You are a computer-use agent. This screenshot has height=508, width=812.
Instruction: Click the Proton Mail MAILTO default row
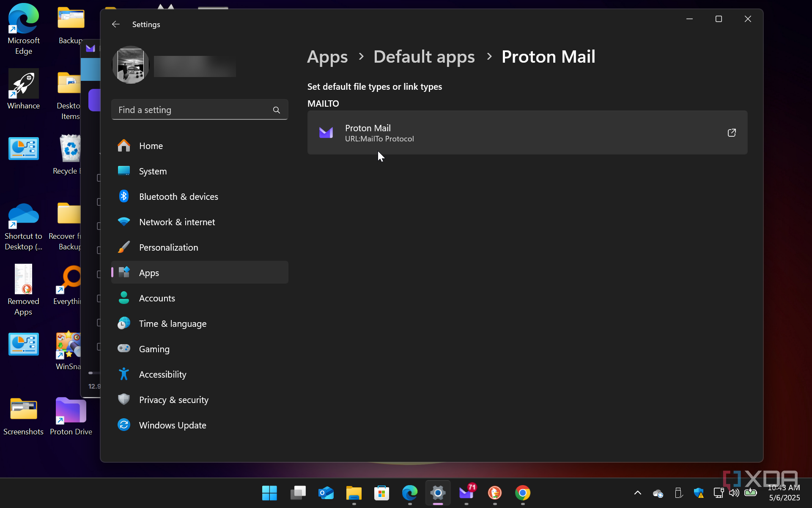pyautogui.click(x=527, y=133)
